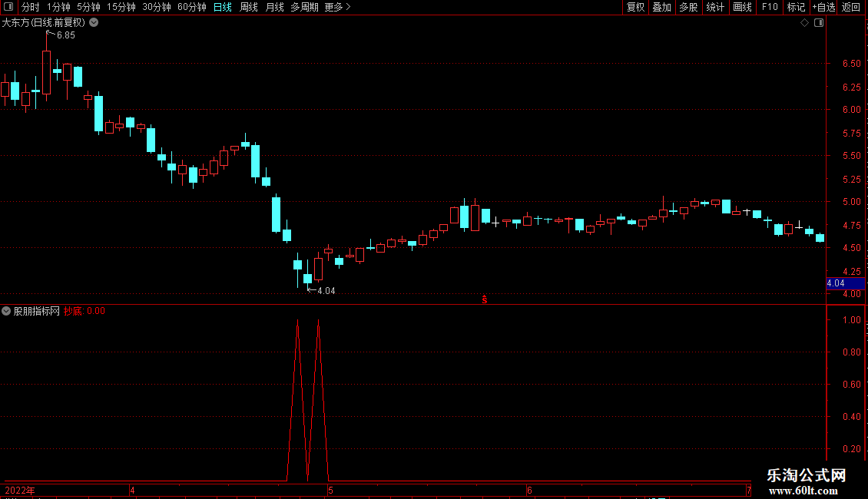This screenshot has height=499, width=868.
Task: Select the 15分钟 period tab
Action: 121,7
